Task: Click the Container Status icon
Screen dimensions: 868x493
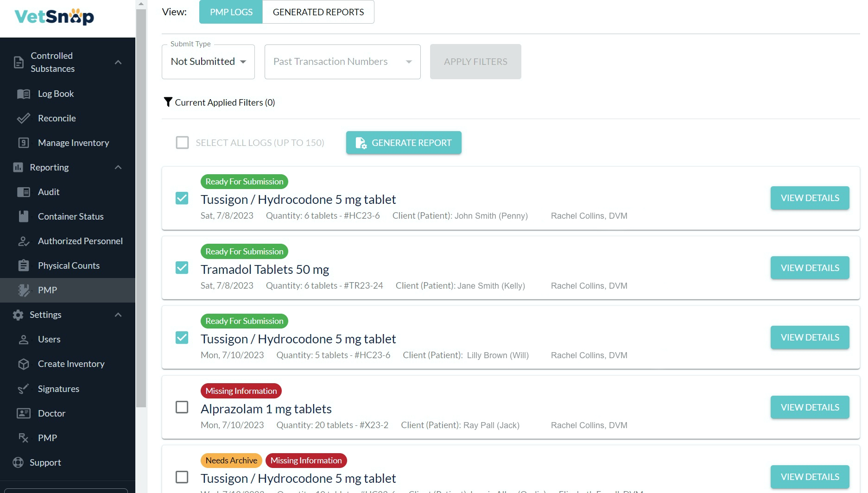Action: click(x=24, y=216)
